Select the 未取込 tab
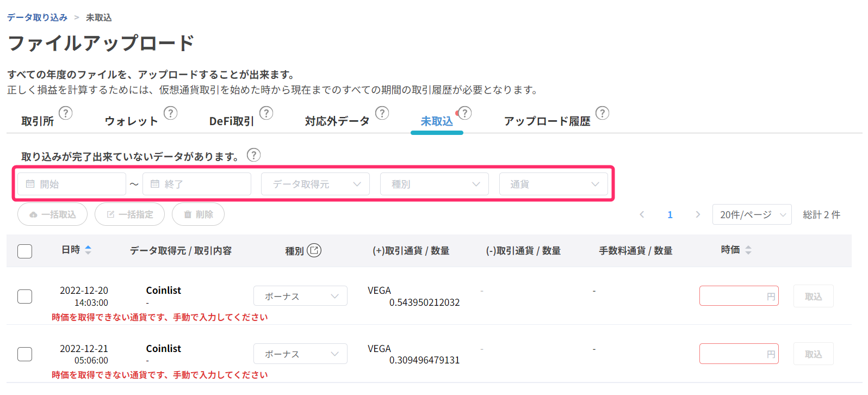The height and width of the screenshot is (395, 868). click(437, 121)
